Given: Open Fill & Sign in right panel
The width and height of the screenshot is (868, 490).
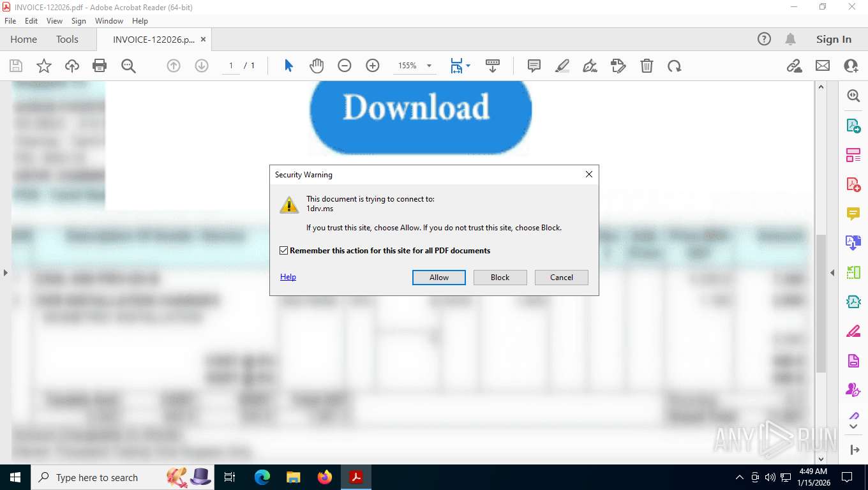Looking at the screenshot, I should 853,331.
